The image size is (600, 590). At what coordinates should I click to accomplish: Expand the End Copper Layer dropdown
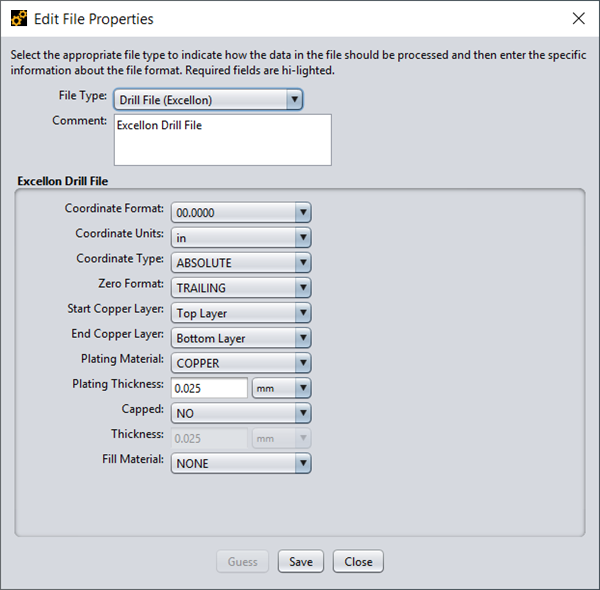(241, 338)
